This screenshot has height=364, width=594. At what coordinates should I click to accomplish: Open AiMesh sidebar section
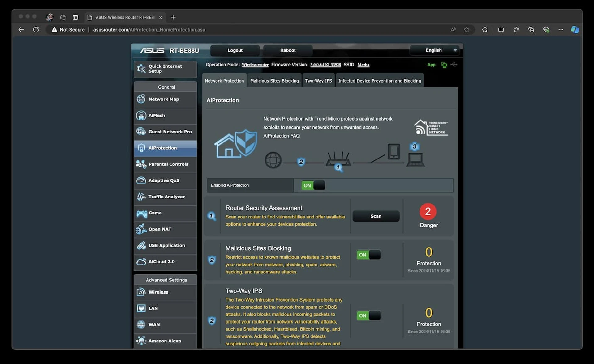coord(165,116)
